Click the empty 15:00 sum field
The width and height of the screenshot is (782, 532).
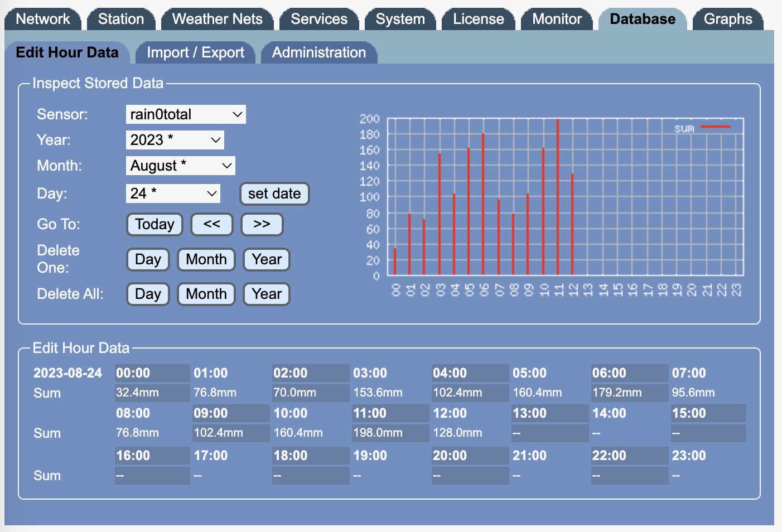click(x=709, y=433)
